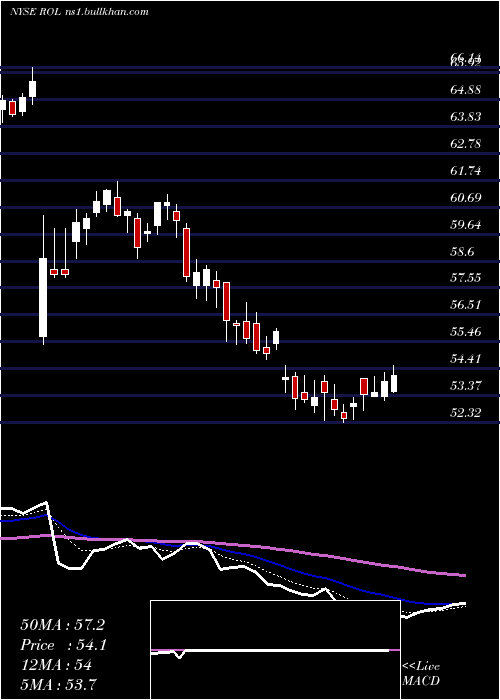Click the 52.32 price axis label

466,412
